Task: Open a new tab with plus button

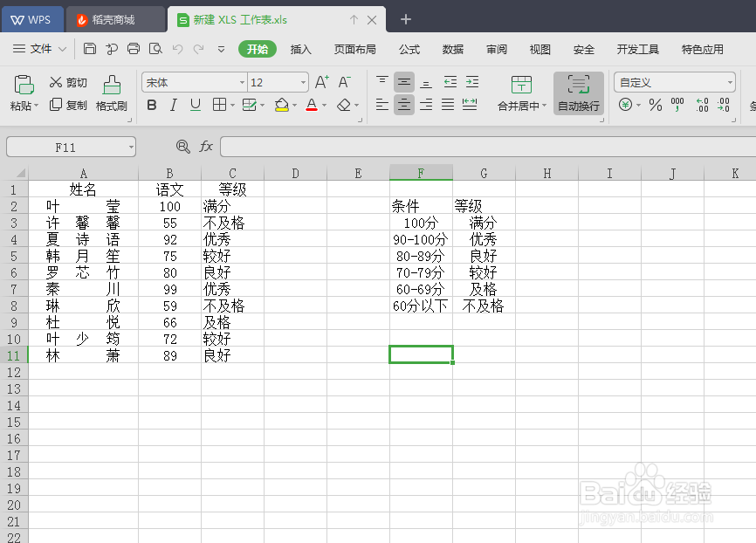Action: 405,19
